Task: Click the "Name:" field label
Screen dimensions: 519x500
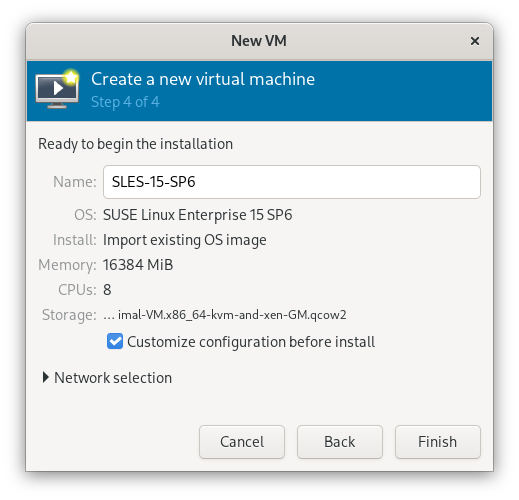Action: tap(75, 182)
